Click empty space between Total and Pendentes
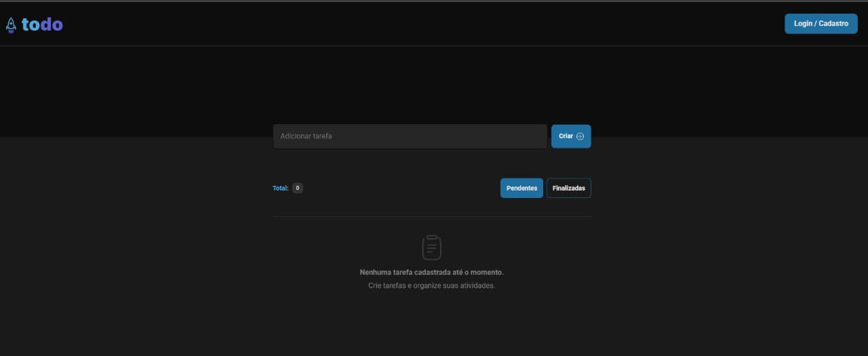868x356 pixels. point(400,188)
